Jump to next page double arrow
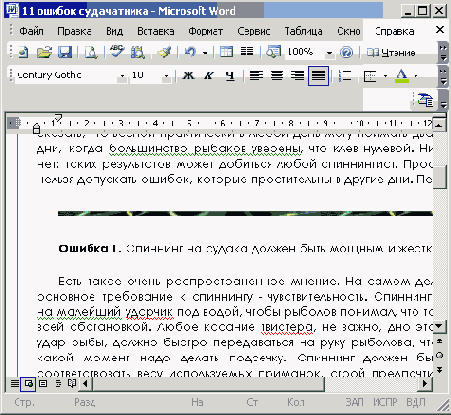Image resolution: width=451 pixels, height=415 pixels. (x=439, y=370)
